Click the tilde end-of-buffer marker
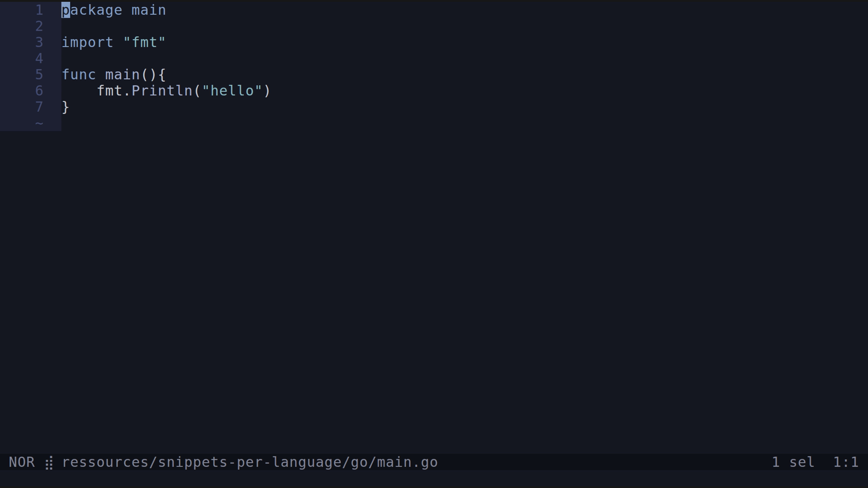 pos(39,123)
